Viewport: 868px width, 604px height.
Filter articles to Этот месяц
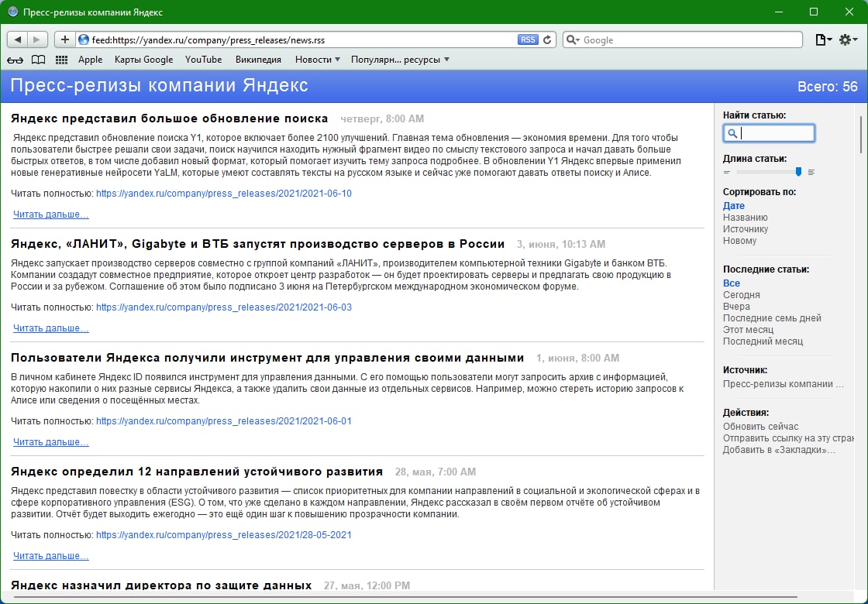[748, 330]
